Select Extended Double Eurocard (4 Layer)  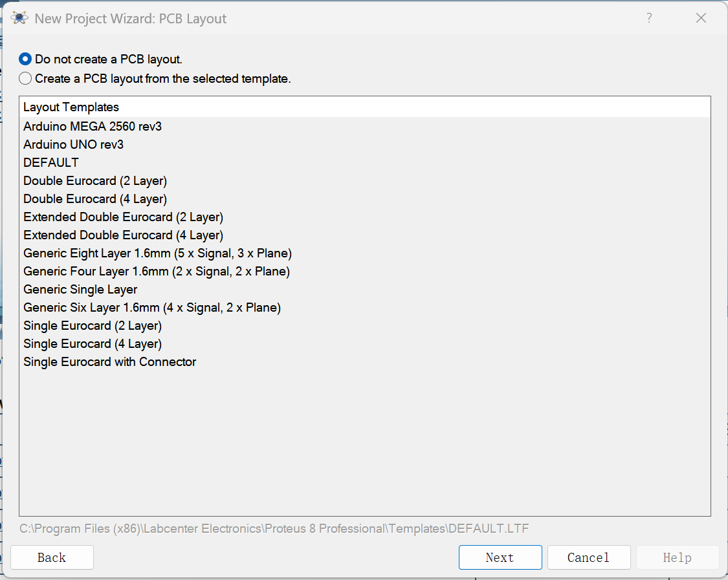point(123,235)
